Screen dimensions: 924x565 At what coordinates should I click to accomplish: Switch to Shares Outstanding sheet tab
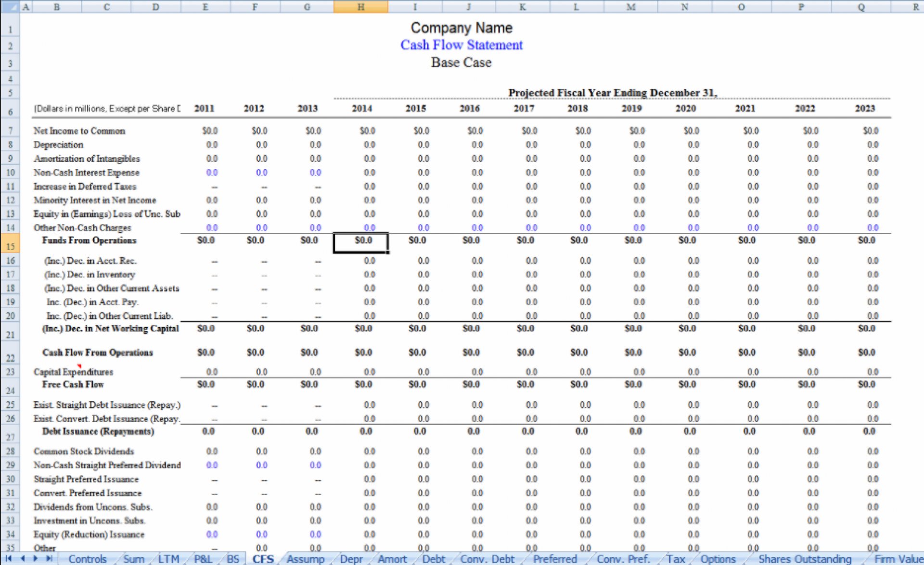click(805, 559)
